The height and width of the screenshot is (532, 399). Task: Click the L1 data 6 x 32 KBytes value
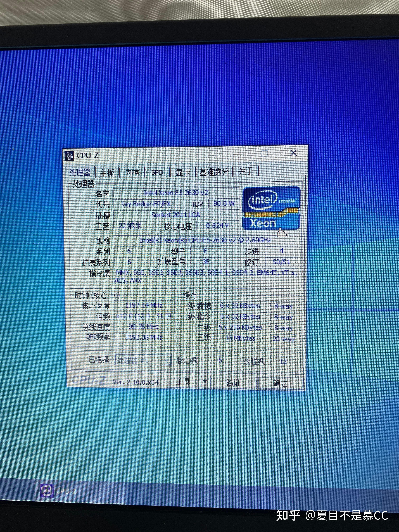pos(240,306)
